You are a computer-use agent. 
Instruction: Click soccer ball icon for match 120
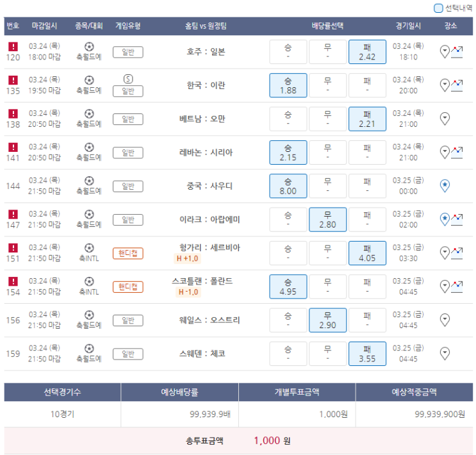(89, 47)
